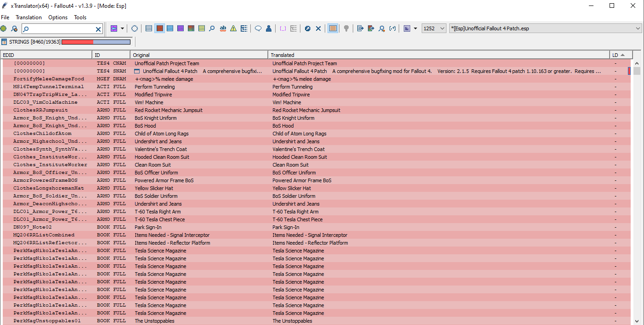This screenshot has height=325, width=644.
Task: Sort by the ID column header
Action: pyautogui.click(x=111, y=55)
